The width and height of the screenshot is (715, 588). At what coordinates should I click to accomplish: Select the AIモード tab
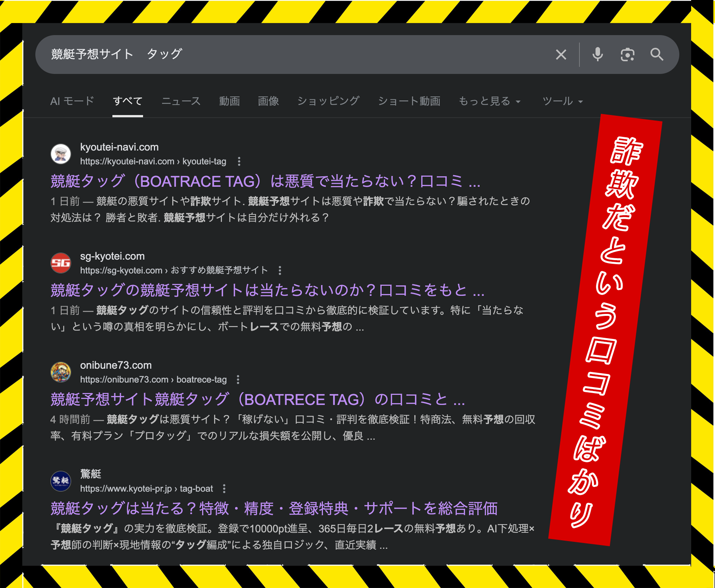click(x=72, y=101)
